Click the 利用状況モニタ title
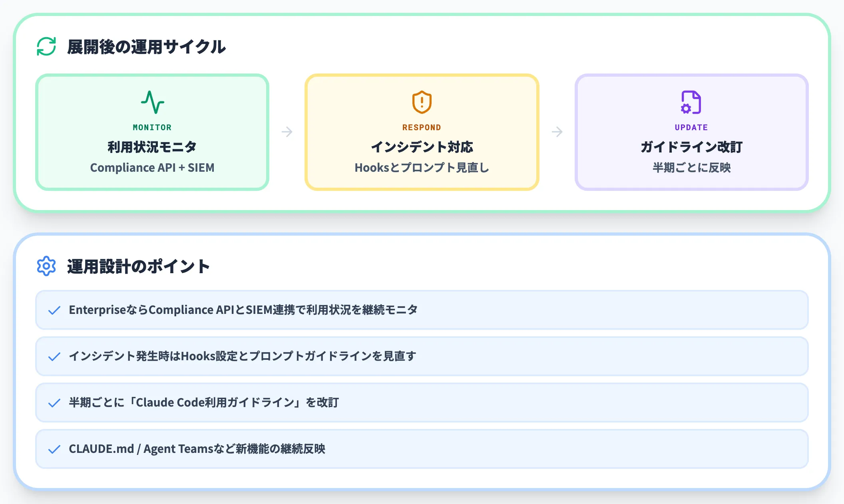 [152, 147]
